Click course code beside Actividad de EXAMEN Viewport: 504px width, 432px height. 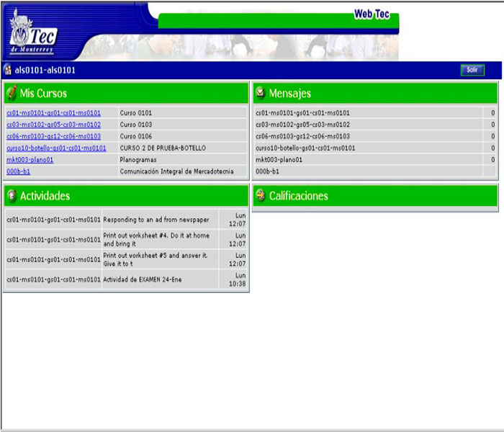tap(53, 279)
